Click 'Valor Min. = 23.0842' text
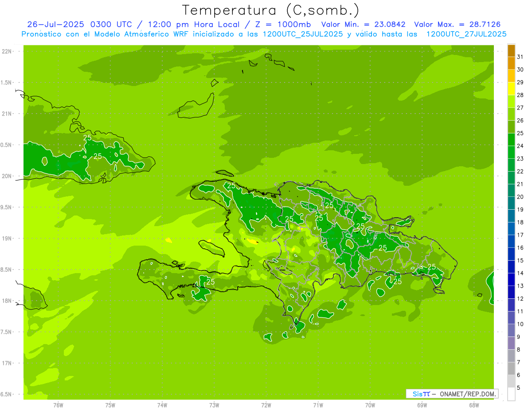 click(x=363, y=24)
